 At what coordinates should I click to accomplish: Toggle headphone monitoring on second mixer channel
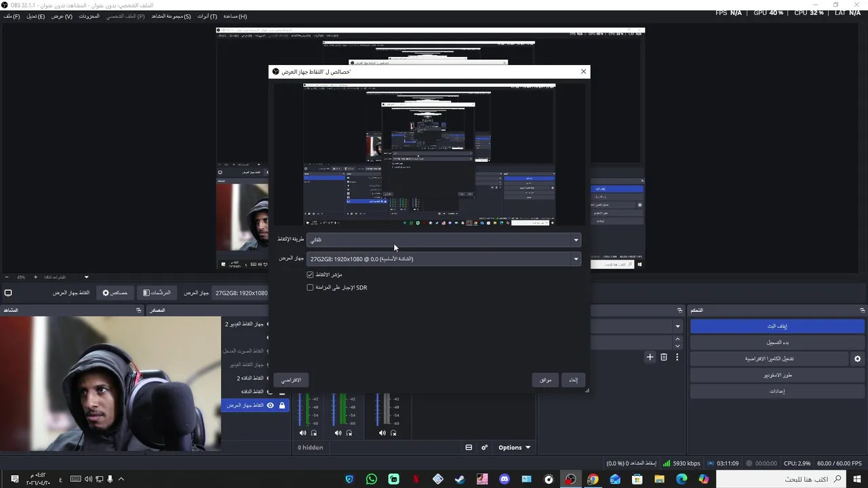349,433
